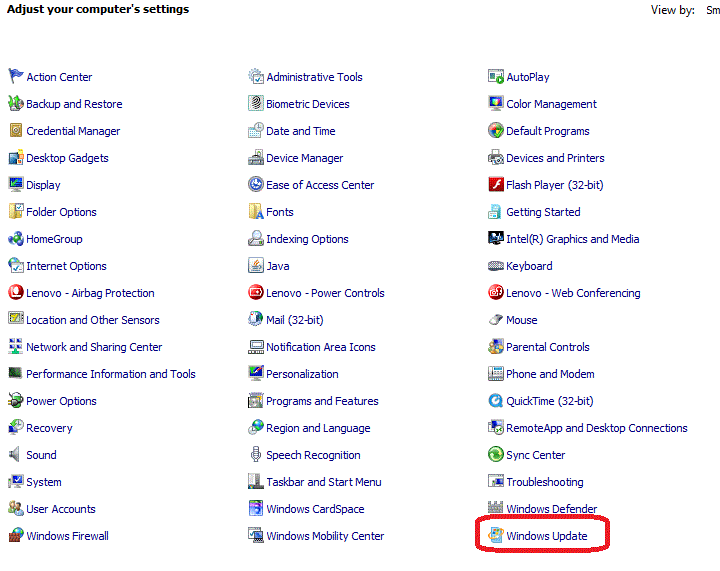Image resolution: width=720 pixels, height=571 pixels.
Task: Click the QuickTime (32-bit) icon
Action: click(x=496, y=401)
